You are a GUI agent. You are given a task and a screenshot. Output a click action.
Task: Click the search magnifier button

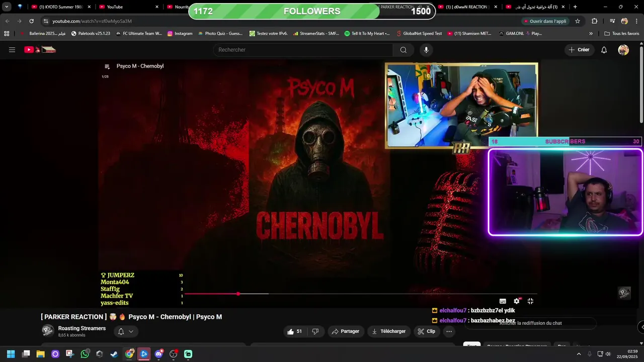[x=403, y=50]
